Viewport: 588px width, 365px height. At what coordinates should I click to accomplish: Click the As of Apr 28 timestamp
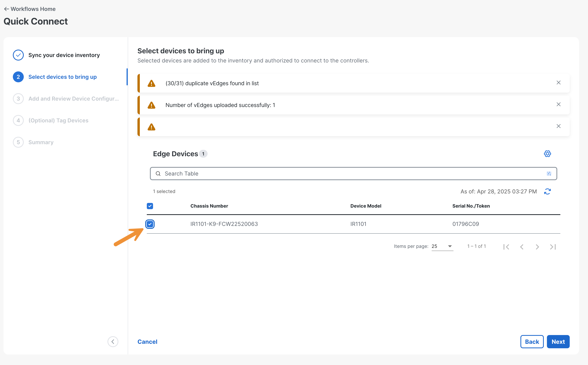point(499,191)
